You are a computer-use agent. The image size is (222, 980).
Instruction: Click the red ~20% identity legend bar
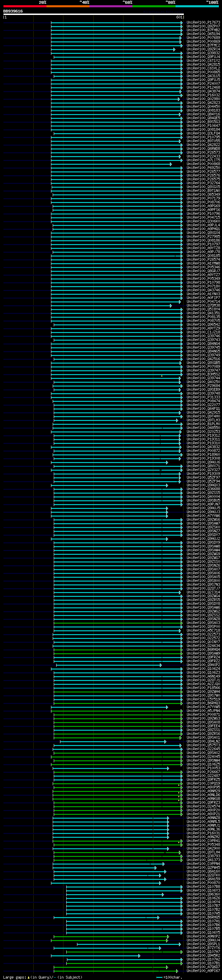click(x=25, y=6)
